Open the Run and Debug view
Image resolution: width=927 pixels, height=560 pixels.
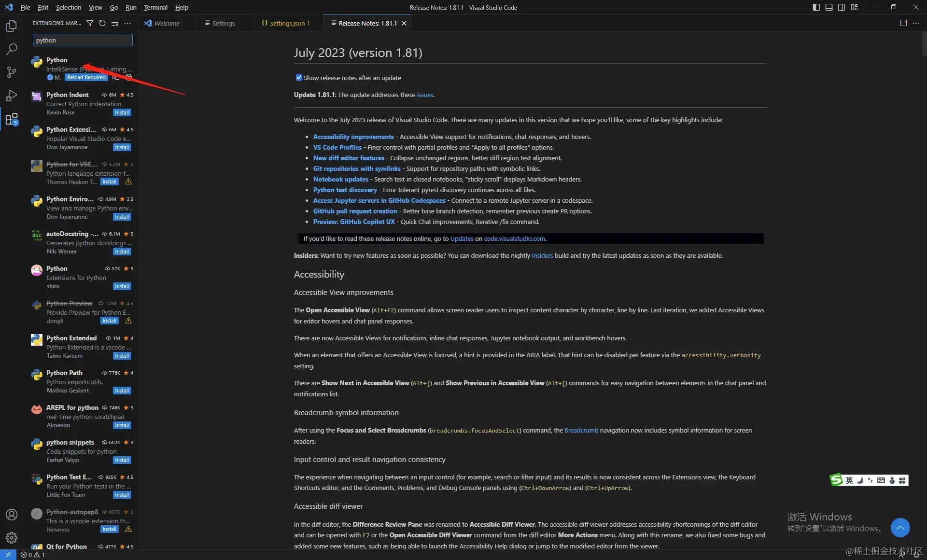click(12, 96)
